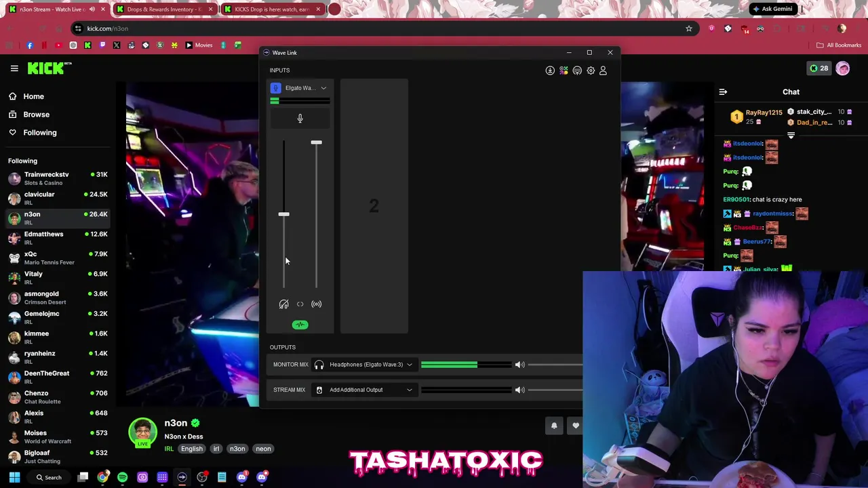Image resolution: width=868 pixels, height=488 pixels.
Task: Expand the Elgato Wave input device dropdown
Action: pyautogui.click(x=323, y=88)
